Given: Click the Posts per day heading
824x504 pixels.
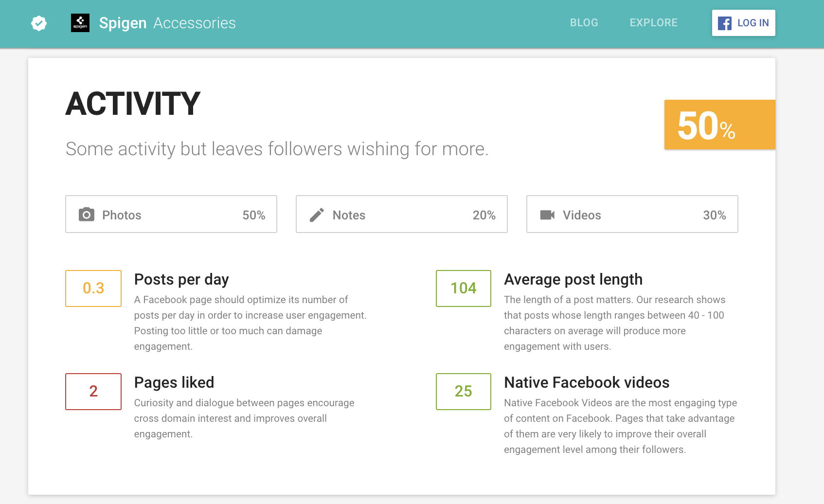Looking at the screenshot, I should 181,280.
